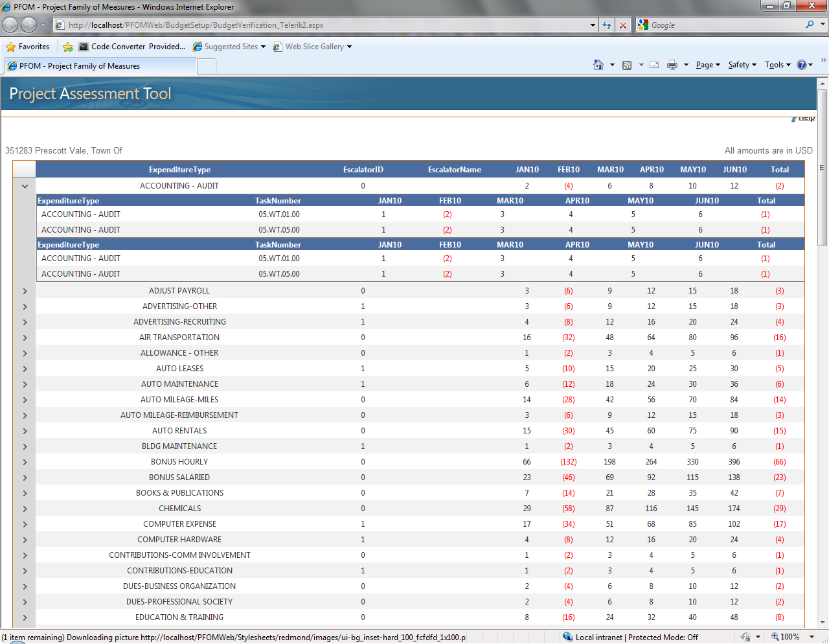
Task: Expand the CONTRIBUTIONS-EDUCATION row
Action: coord(25,571)
